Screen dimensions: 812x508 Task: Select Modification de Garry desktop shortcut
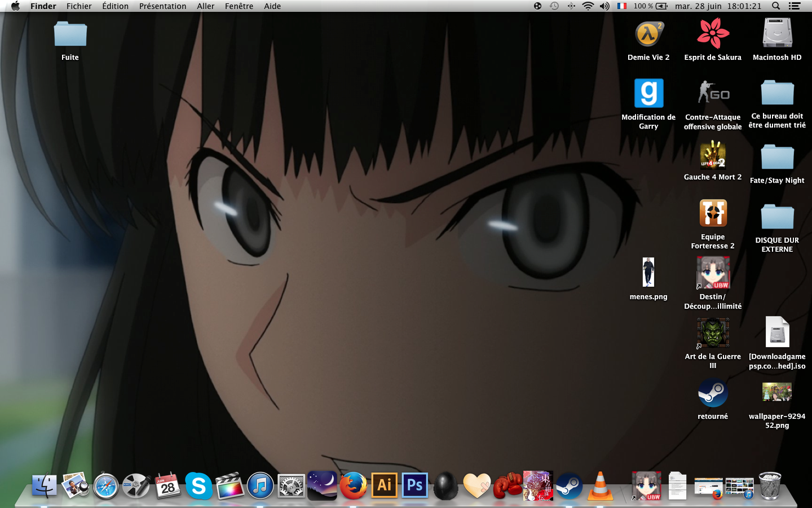648,94
